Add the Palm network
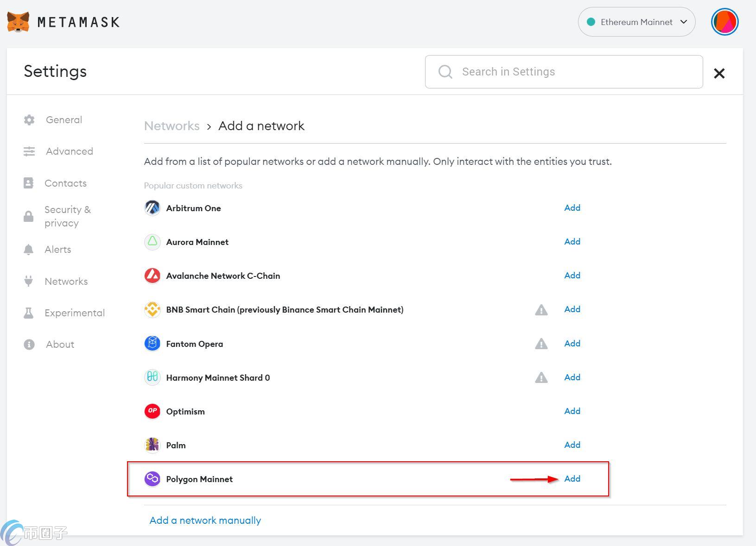 click(572, 445)
